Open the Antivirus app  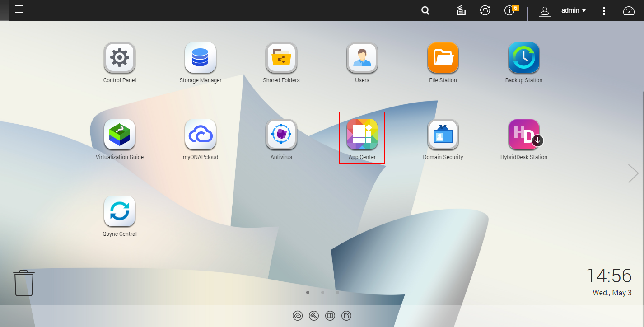coord(281,133)
